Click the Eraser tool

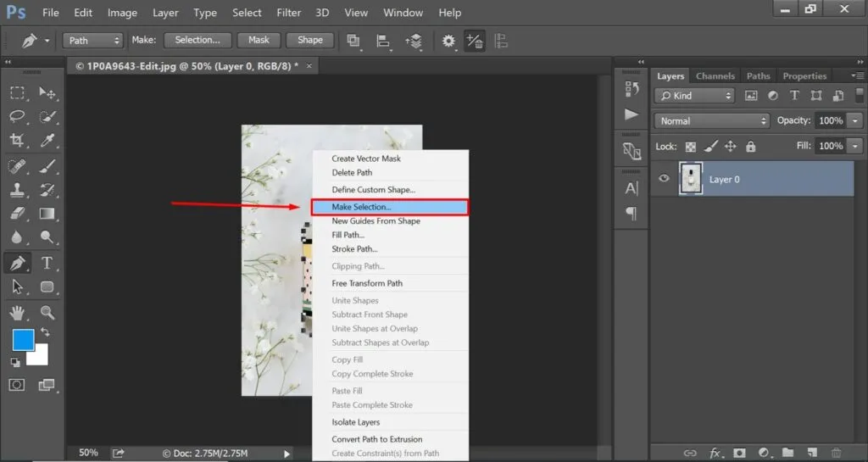pyautogui.click(x=17, y=214)
